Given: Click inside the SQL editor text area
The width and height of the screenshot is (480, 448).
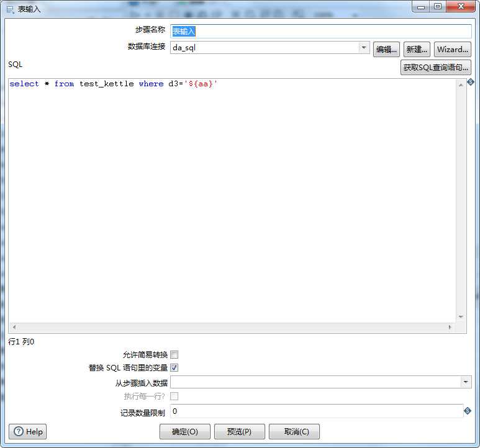Looking at the screenshot, I should click(232, 200).
